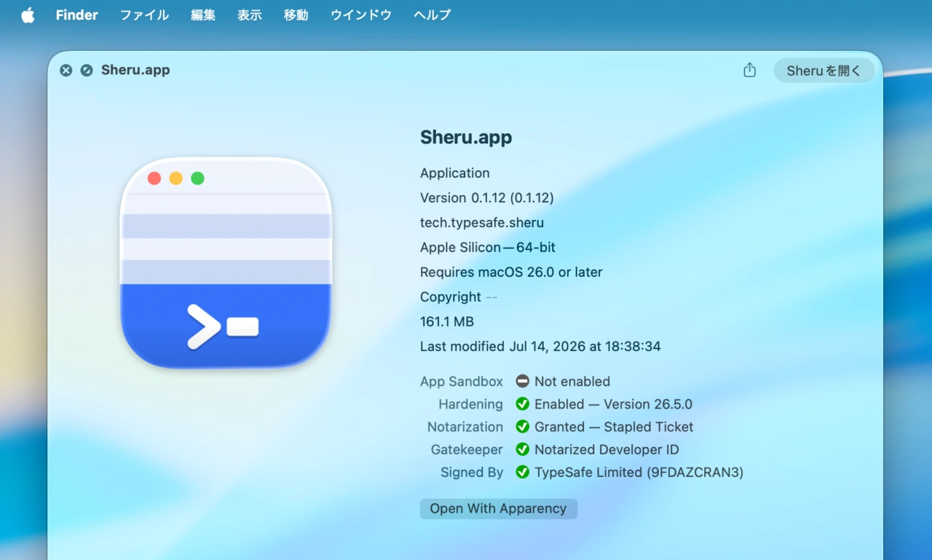
Task: Click Requires macOS 26.0 or later
Action: [511, 272]
